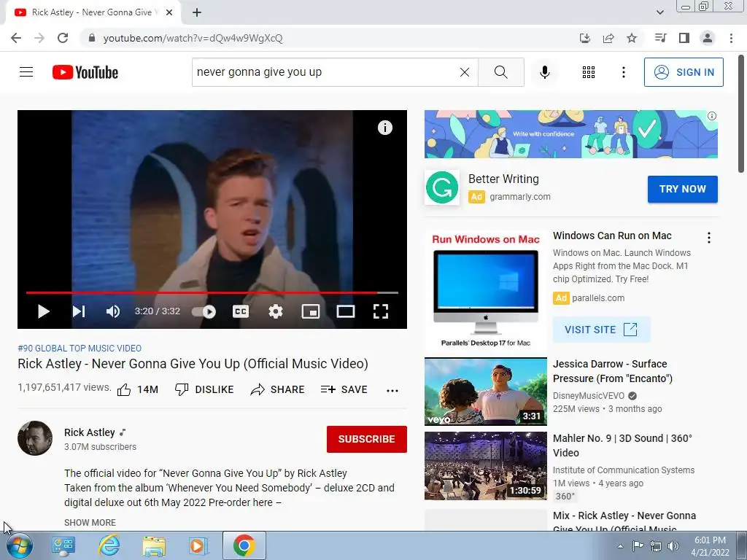Screen dimensions: 747x560
Task: Open options for Windows Can Run on Mac ad
Action: coord(709,238)
